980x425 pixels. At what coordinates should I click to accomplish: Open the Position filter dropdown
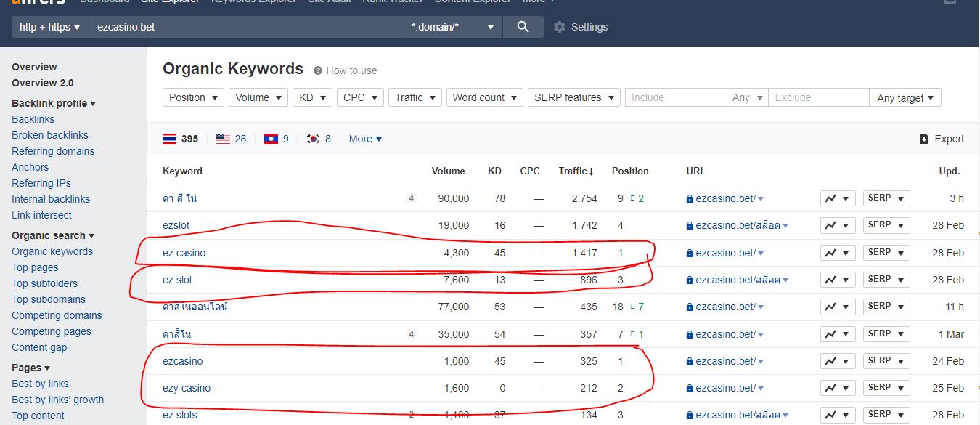(x=194, y=97)
